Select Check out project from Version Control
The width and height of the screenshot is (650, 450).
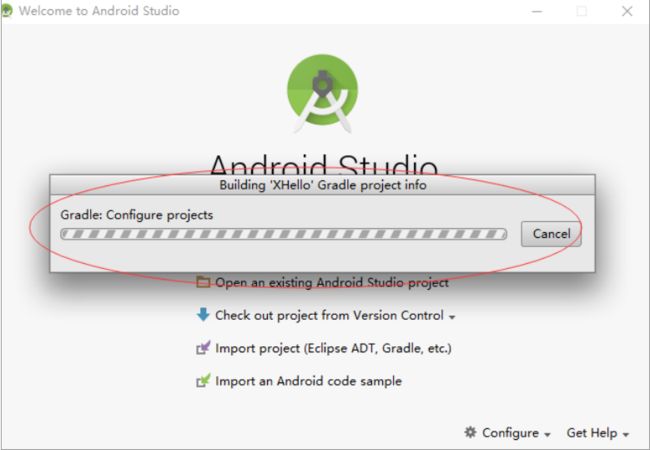tap(329, 315)
